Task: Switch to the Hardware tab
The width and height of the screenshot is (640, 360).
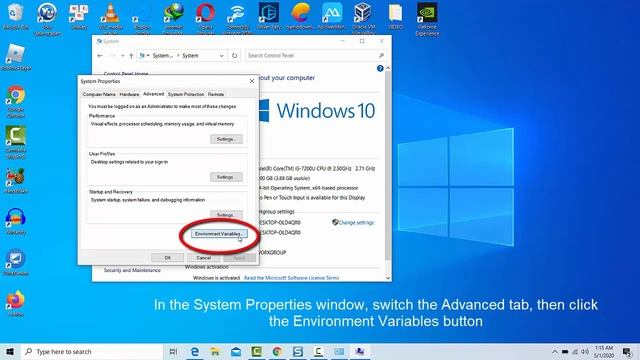Action: pyautogui.click(x=129, y=94)
